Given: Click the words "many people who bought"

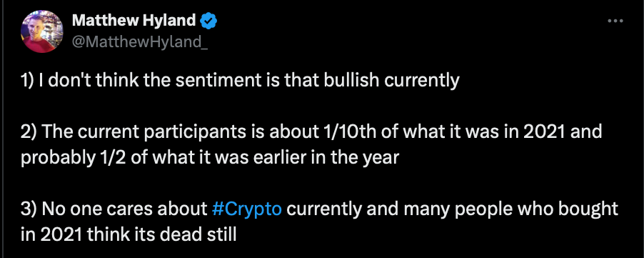Looking at the screenshot, I should click(510, 209).
